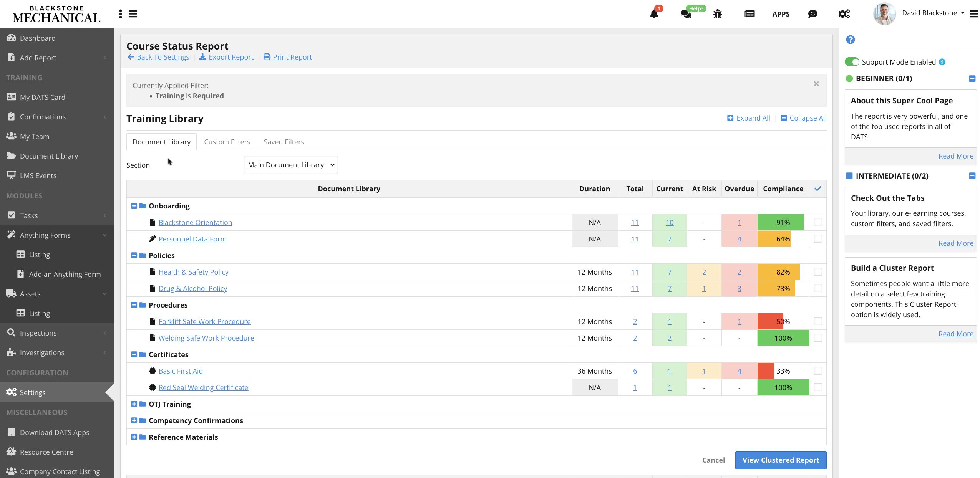Open the notifications bell icon

pos(654,14)
